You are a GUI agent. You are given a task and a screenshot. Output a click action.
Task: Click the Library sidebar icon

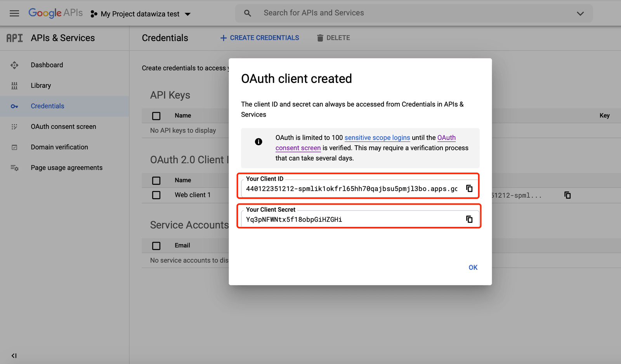(14, 86)
